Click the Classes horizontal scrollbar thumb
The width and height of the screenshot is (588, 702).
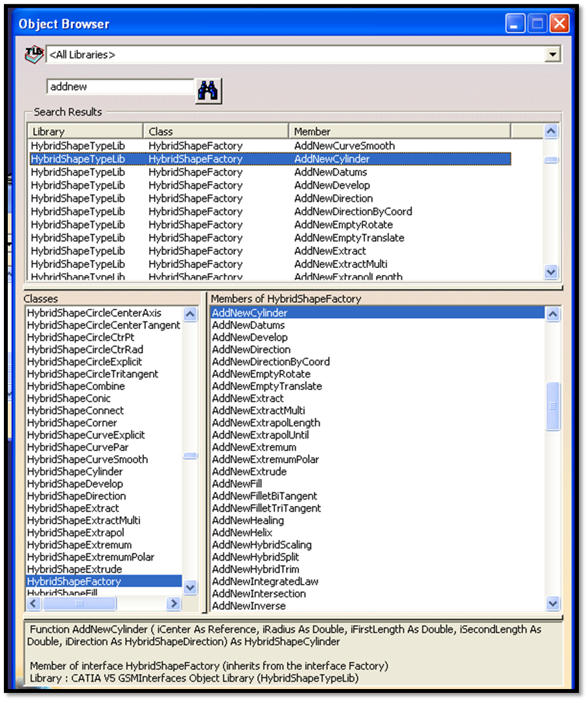coord(78,603)
